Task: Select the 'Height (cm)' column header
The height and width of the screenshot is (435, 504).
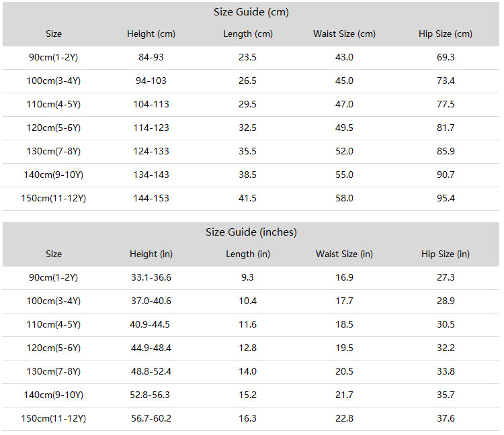Action: tap(151, 34)
